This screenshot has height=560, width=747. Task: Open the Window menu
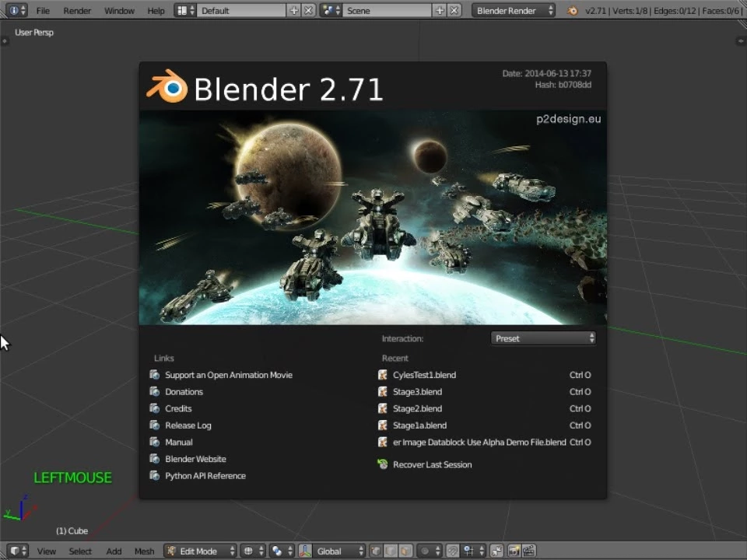pyautogui.click(x=119, y=10)
